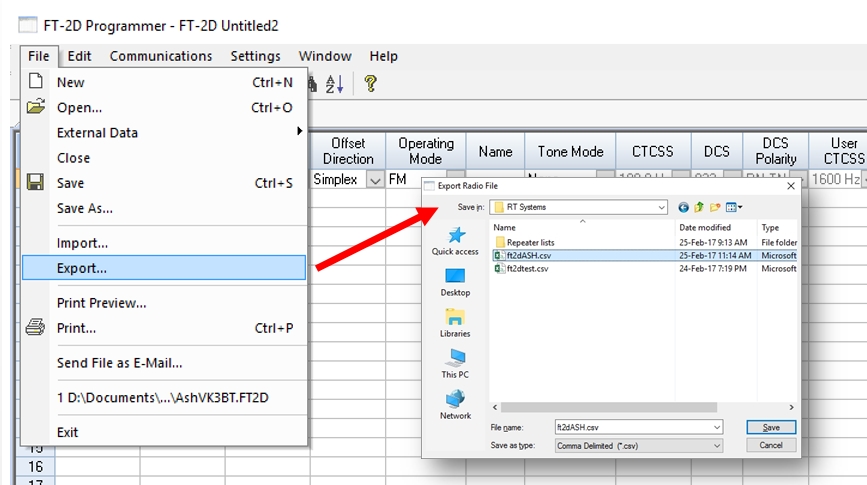Image resolution: width=867 pixels, height=485 pixels.
Task: Expand the External Data submenu
Action: (x=164, y=133)
